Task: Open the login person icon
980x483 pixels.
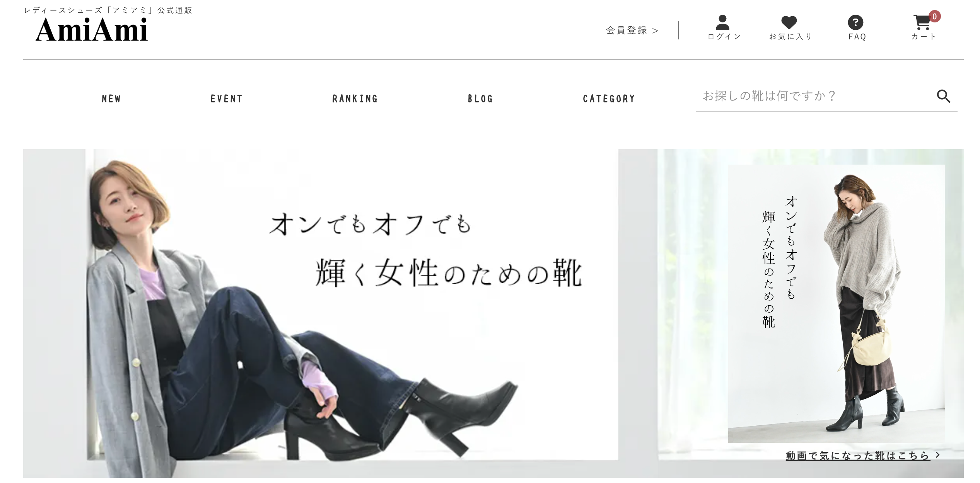Action: pos(722,22)
